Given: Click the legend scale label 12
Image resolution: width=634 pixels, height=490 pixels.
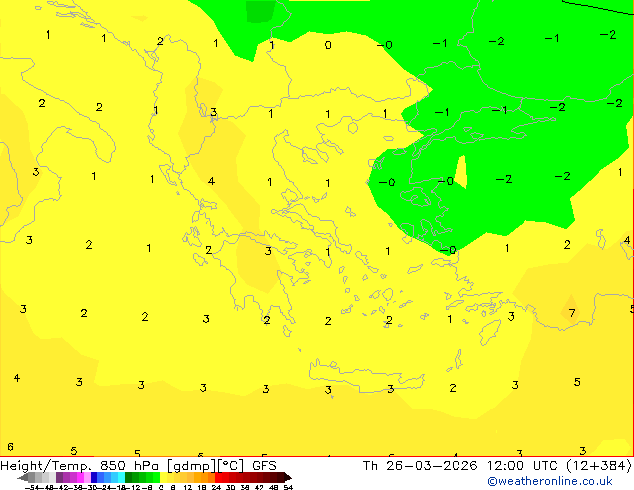Looking at the screenshot, I should pyautogui.click(x=187, y=487).
